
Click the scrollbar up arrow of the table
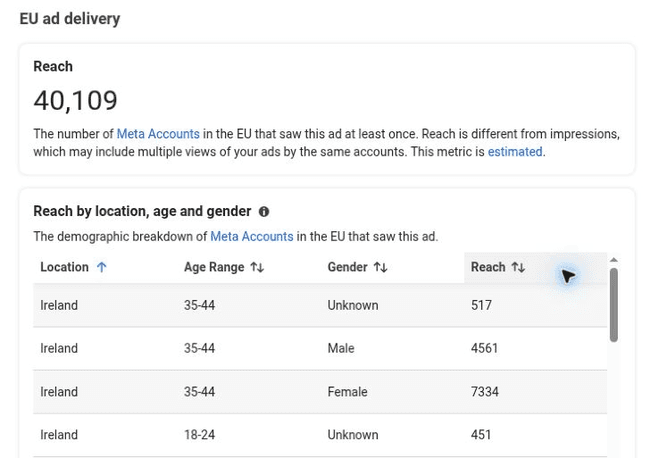coord(614,260)
